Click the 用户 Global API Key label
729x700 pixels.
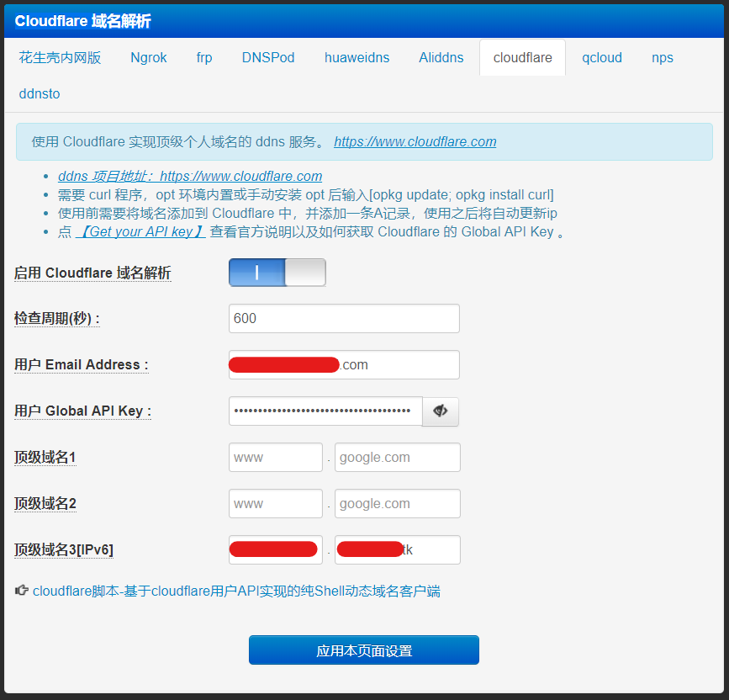pos(82,411)
